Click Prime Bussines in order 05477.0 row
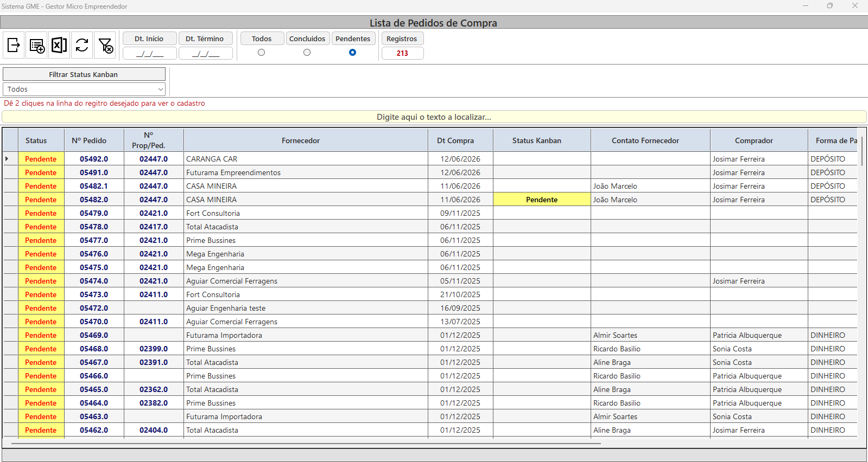The image size is (868, 462). (x=211, y=240)
